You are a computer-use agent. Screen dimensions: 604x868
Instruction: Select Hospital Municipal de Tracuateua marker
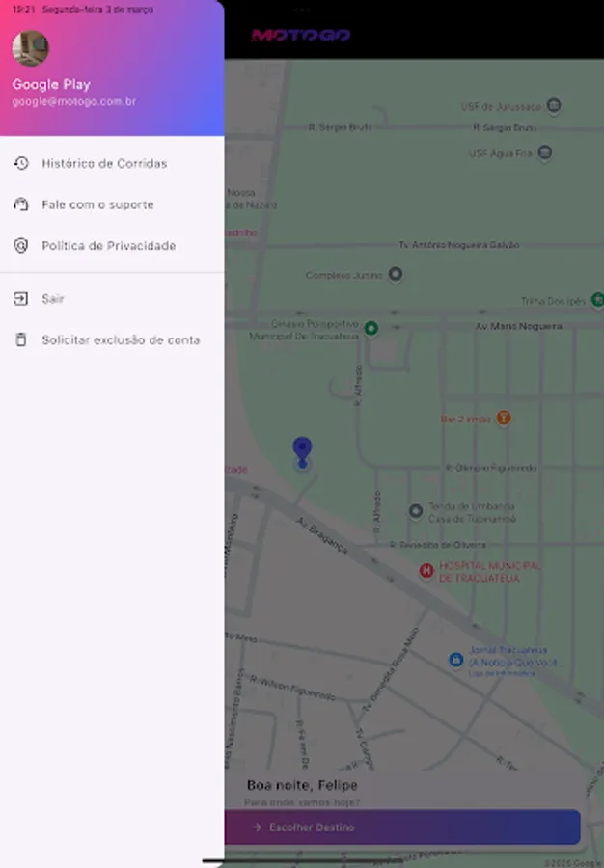pyautogui.click(x=426, y=571)
